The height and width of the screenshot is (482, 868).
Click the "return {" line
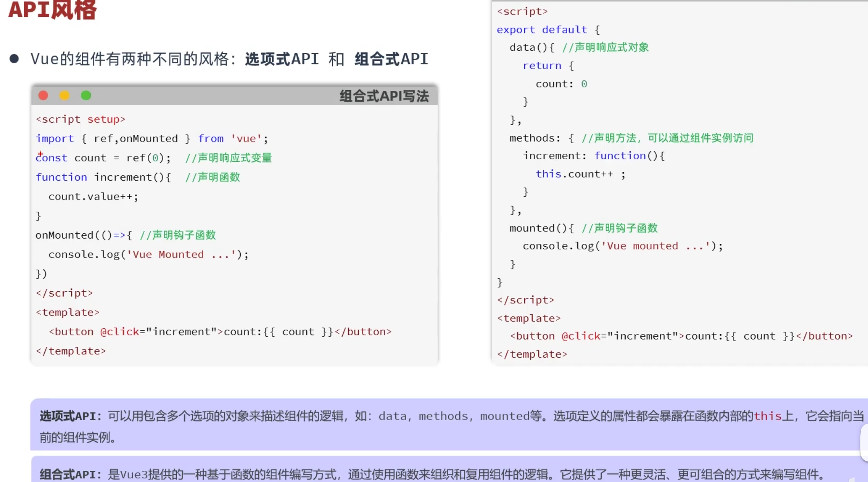pyautogui.click(x=548, y=66)
